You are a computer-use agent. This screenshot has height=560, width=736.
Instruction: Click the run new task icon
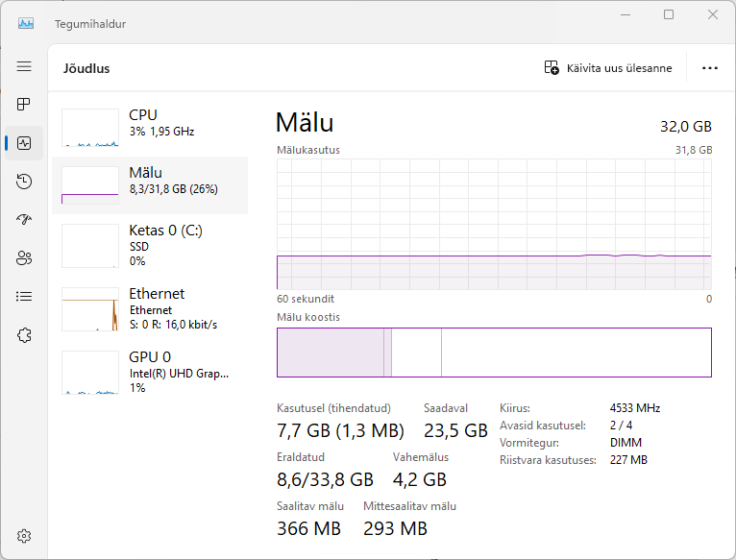point(552,67)
